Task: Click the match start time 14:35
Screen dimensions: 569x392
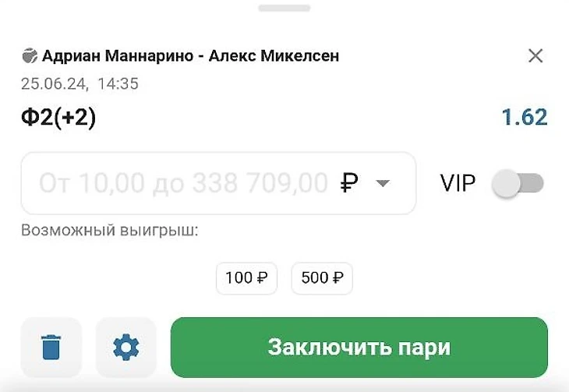Action: 119,83
